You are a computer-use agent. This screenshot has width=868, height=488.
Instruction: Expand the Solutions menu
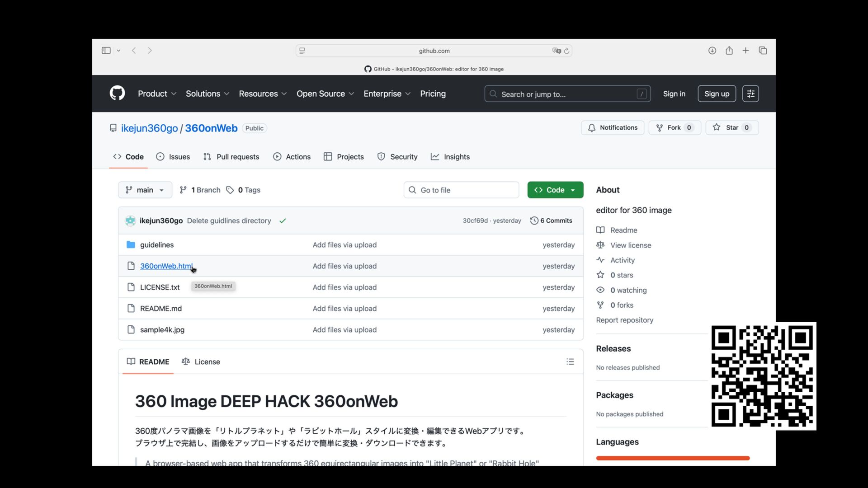(x=208, y=94)
